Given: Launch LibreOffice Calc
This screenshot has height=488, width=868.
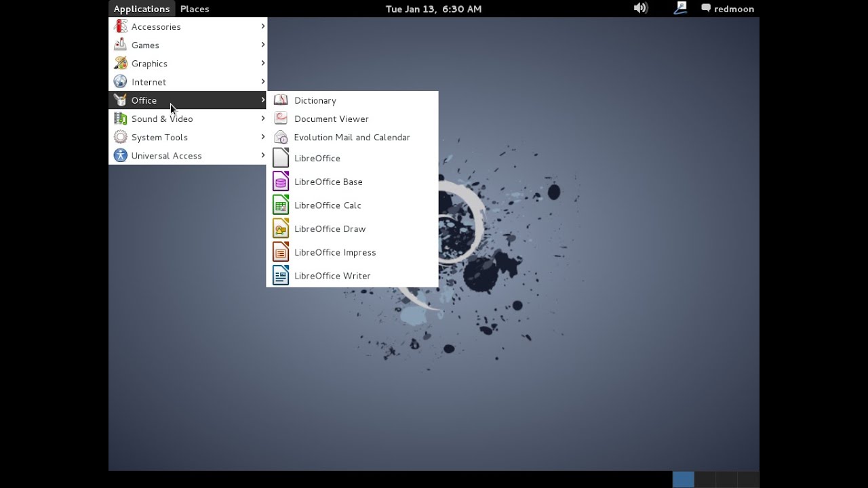Looking at the screenshot, I should [x=353, y=205].
